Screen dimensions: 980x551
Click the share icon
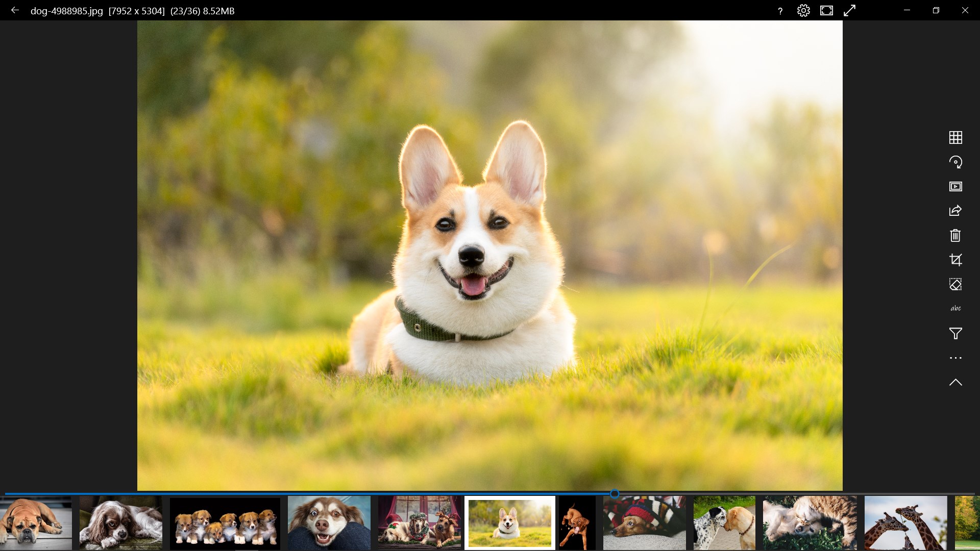(x=955, y=211)
